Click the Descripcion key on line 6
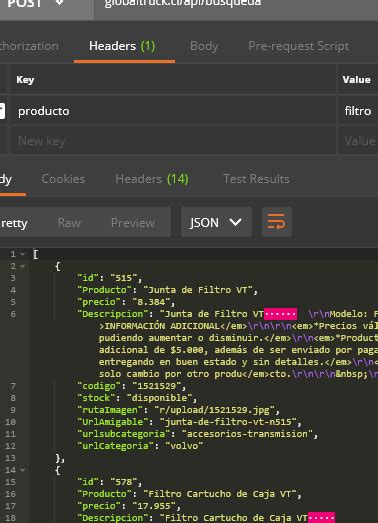 tap(113, 314)
